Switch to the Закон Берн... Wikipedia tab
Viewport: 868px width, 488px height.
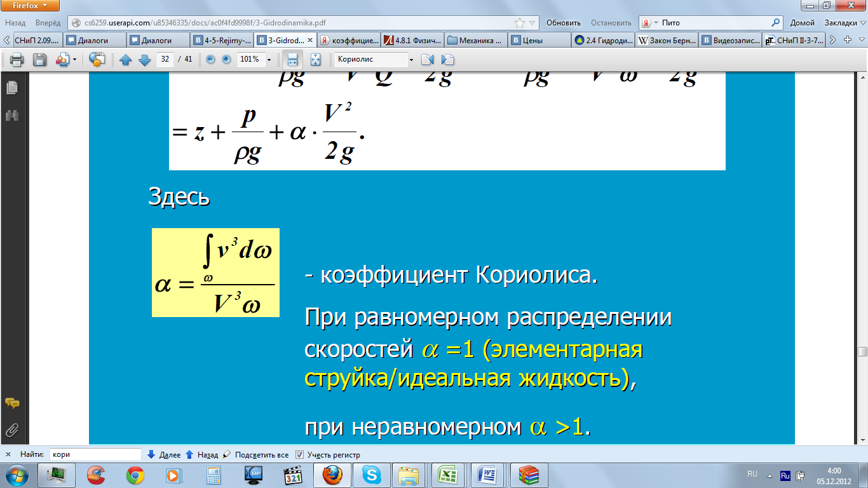[x=667, y=40]
